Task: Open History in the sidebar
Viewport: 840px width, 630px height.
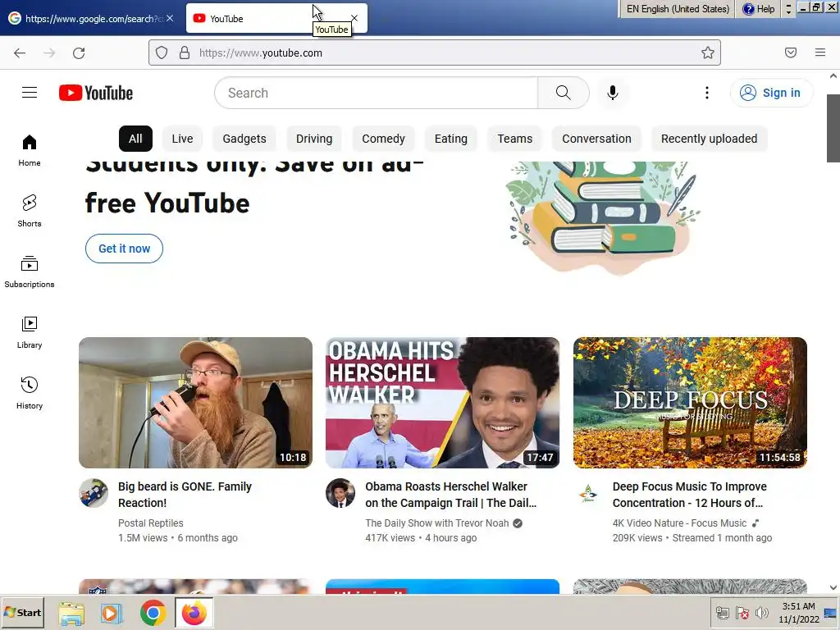Action: pyautogui.click(x=30, y=393)
